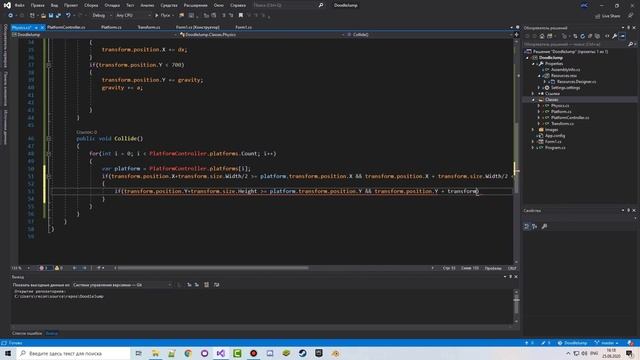Screen dimensions: 640x360
Task: Open the output source dropdown Система управления версиями
Action: tap(122, 285)
